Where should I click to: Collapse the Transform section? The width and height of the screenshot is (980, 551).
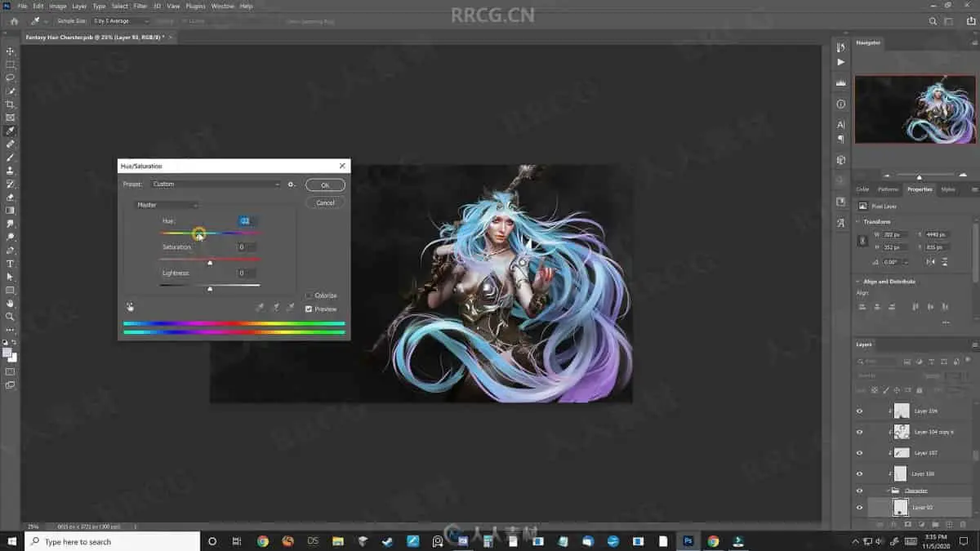[858, 222]
